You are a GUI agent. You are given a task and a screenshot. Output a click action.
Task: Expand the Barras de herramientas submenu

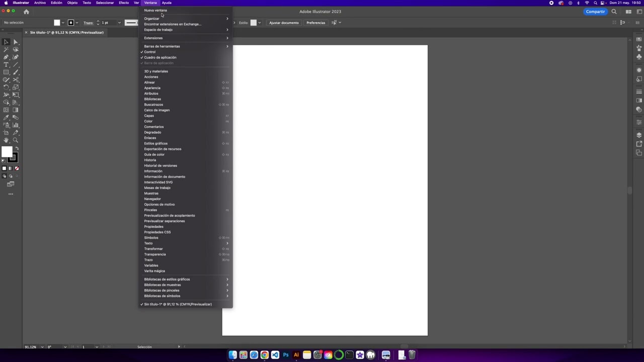[x=185, y=46]
